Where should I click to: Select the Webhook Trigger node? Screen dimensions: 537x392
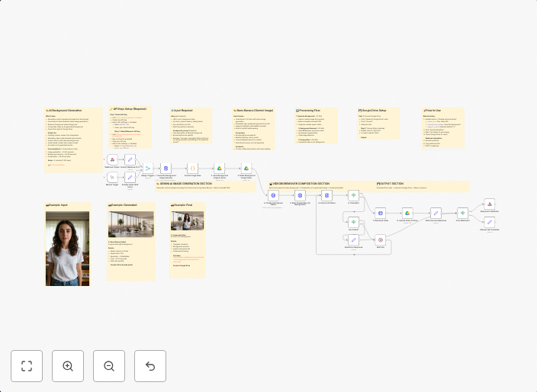tap(112, 160)
